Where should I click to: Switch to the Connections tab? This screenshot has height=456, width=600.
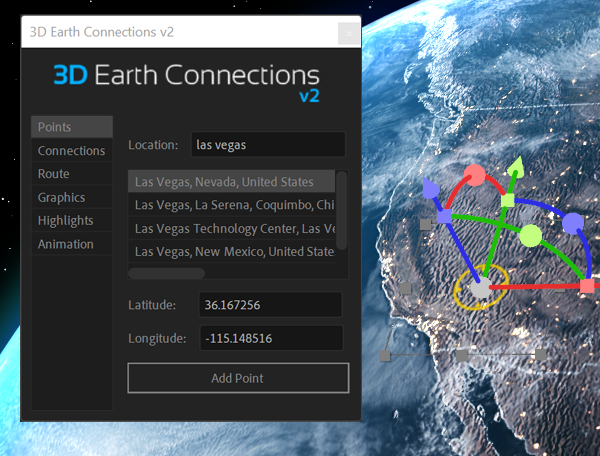click(x=72, y=150)
